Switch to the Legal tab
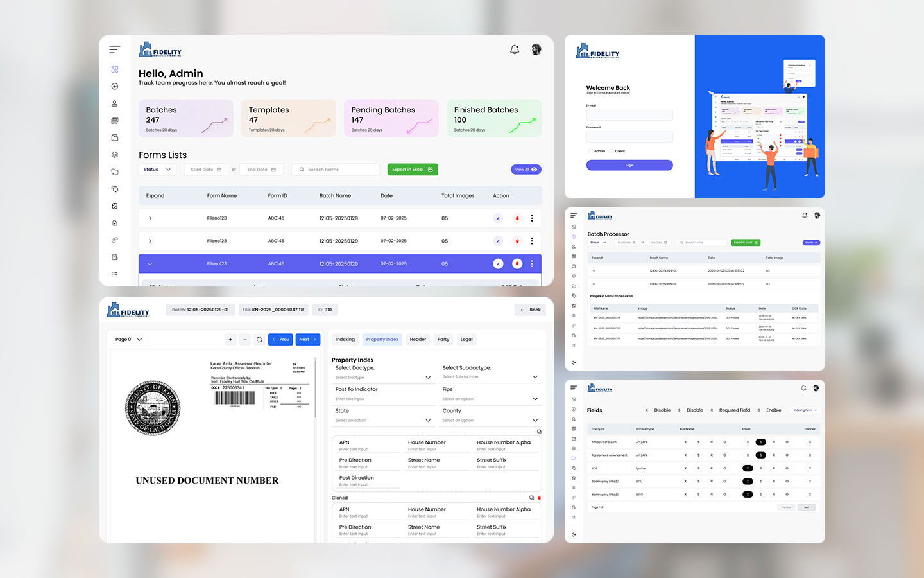Viewport: 924px width, 578px height. tap(466, 340)
